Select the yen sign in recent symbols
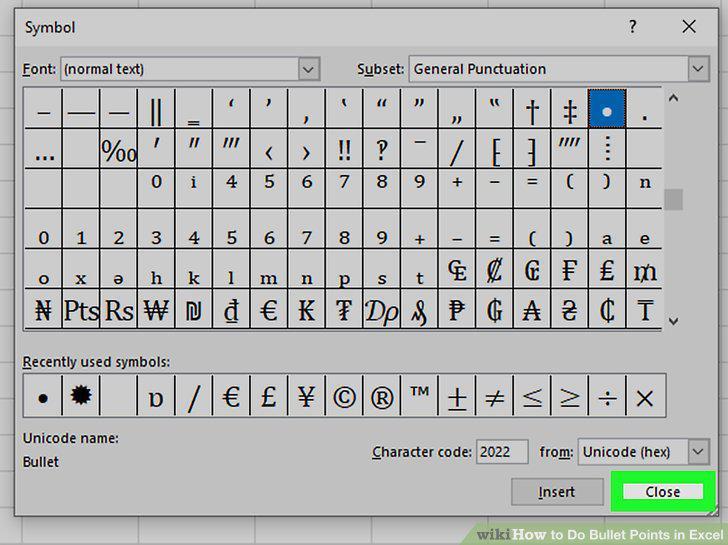The image size is (728, 545). 306,396
